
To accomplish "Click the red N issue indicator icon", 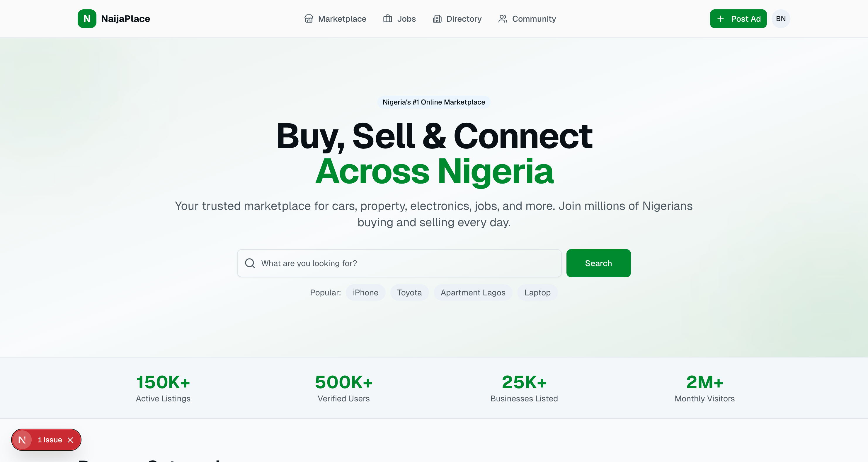I will [22, 440].
